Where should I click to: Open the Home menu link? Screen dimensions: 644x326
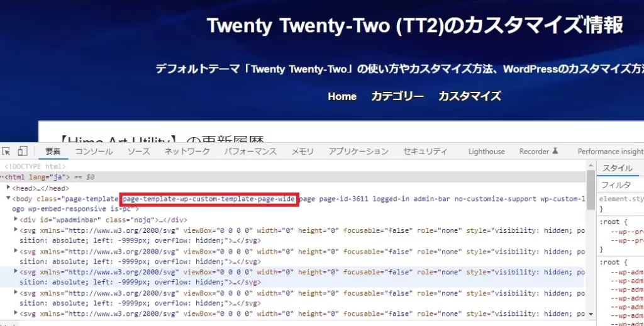(342, 97)
